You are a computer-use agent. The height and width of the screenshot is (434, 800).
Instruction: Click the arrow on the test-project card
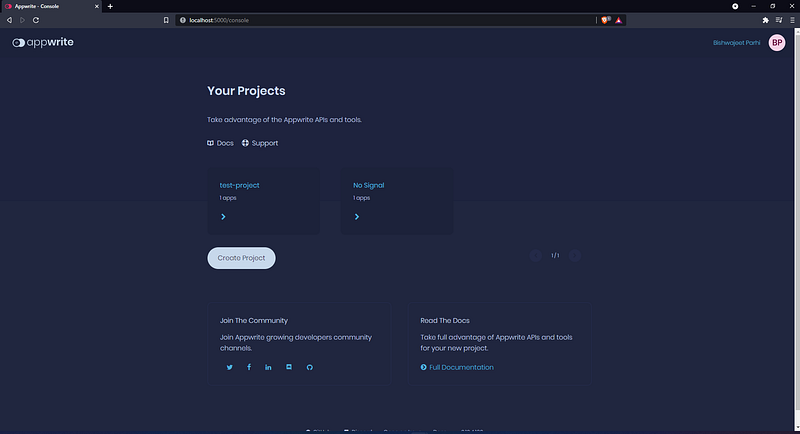(x=223, y=217)
